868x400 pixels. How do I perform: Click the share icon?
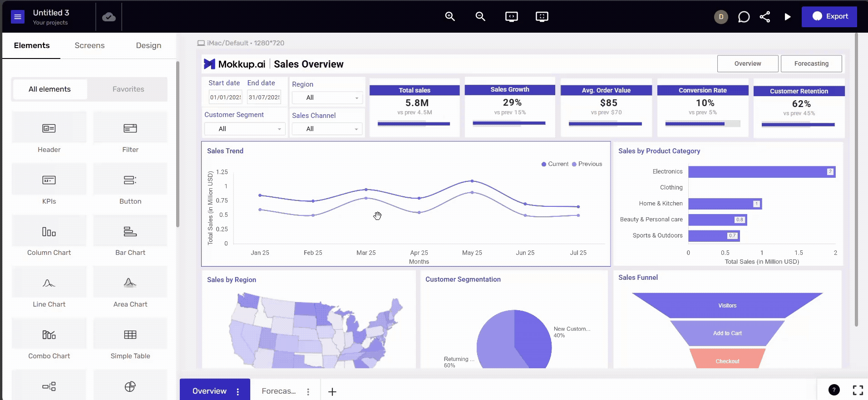[x=765, y=17]
